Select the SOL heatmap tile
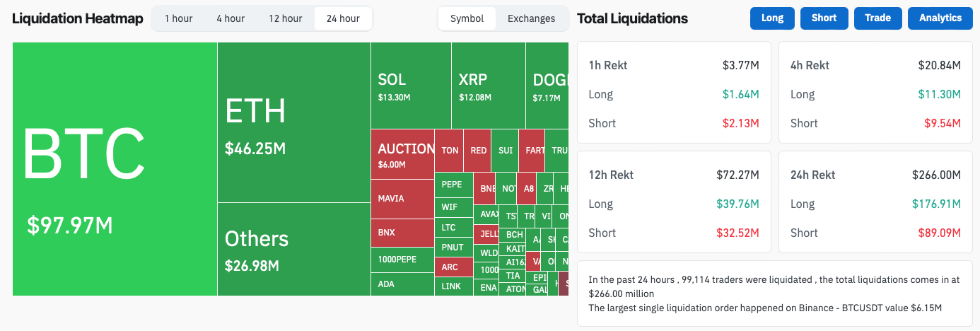Viewport: 980px width, 331px height. click(x=410, y=86)
